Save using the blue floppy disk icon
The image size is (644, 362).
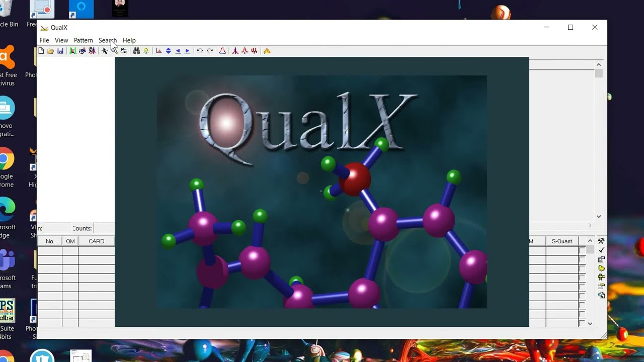[x=60, y=51]
